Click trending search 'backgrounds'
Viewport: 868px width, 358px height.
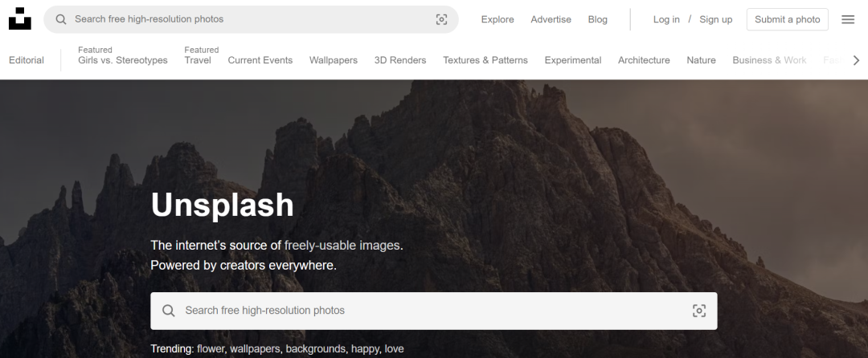(316, 349)
